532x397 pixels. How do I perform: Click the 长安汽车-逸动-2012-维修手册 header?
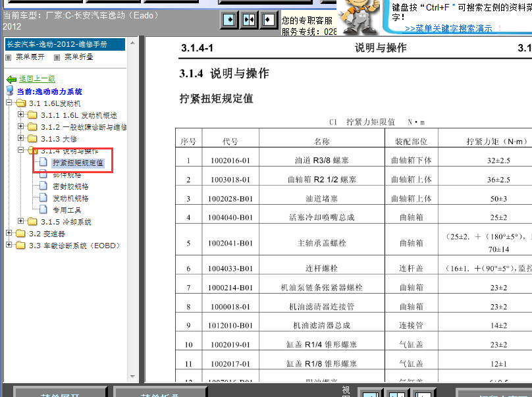pyautogui.click(x=65, y=45)
